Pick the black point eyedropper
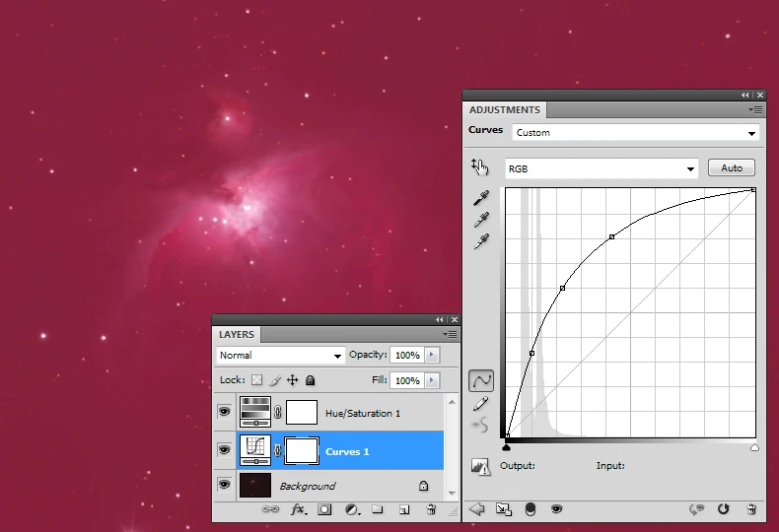This screenshot has height=532, width=779. pyautogui.click(x=481, y=199)
